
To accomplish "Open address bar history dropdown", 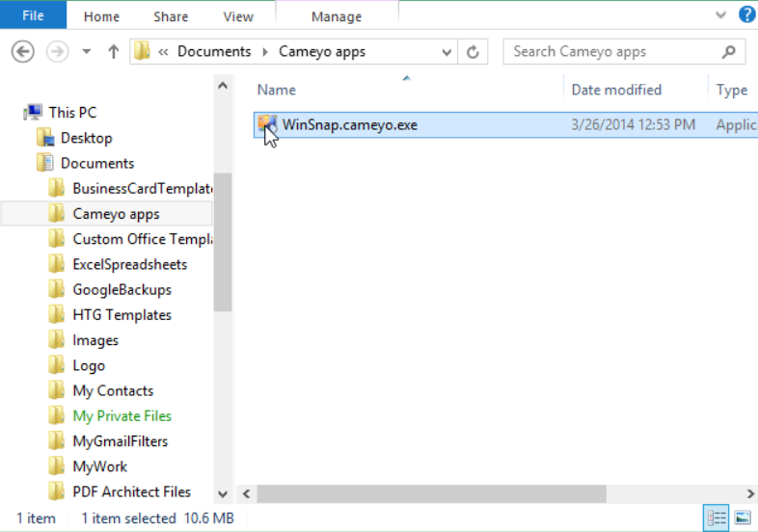I will (x=447, y=52).
